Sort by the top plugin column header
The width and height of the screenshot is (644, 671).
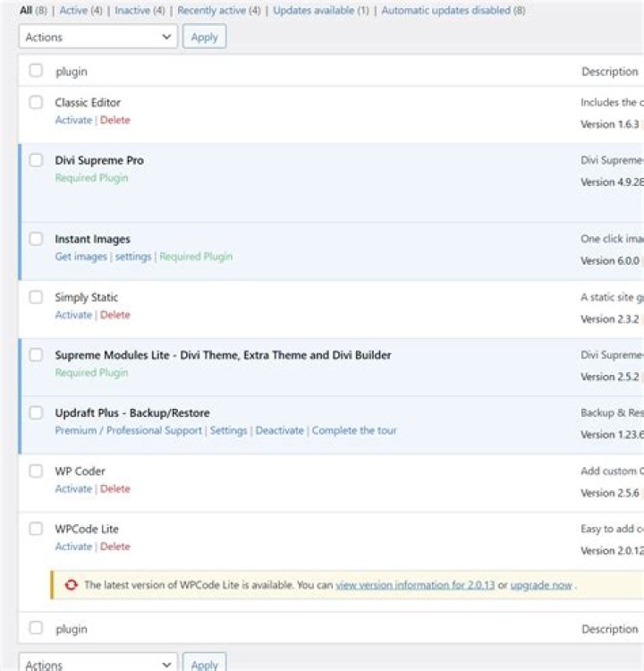[72, 72]
